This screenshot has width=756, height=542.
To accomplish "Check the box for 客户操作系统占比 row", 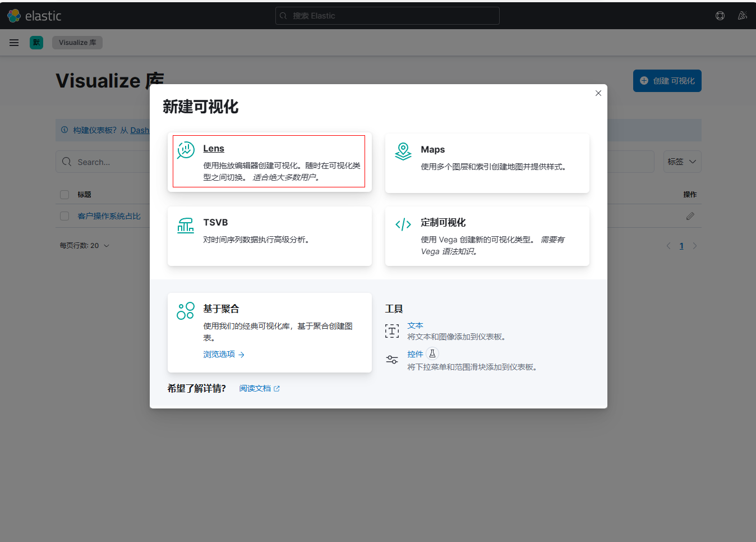I will pyautogui.click(x=64, y=216).
